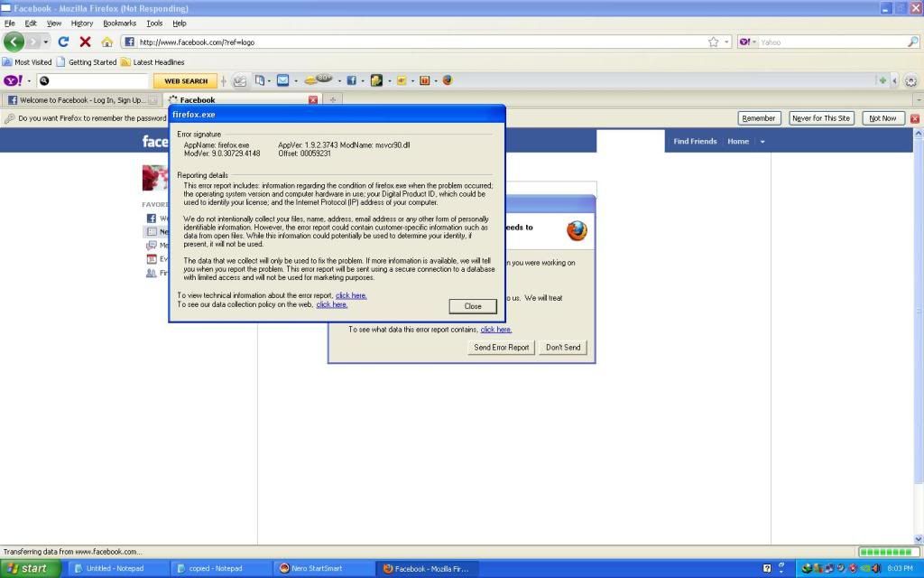Open the Bookmarks menu

[x=118, y=23]
